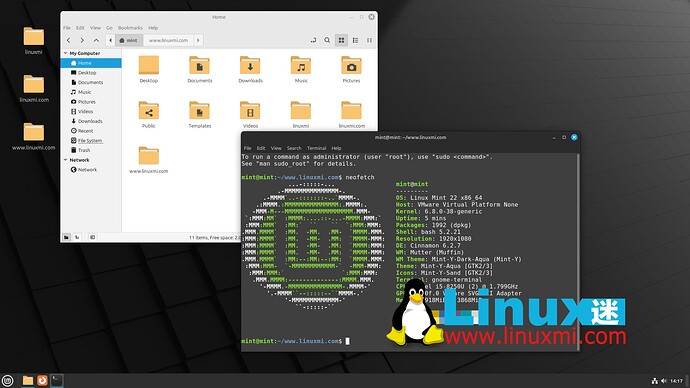
Task: Collapse the My Computer sidebar section
Action: pyautogui.click(x=66, y=53)
